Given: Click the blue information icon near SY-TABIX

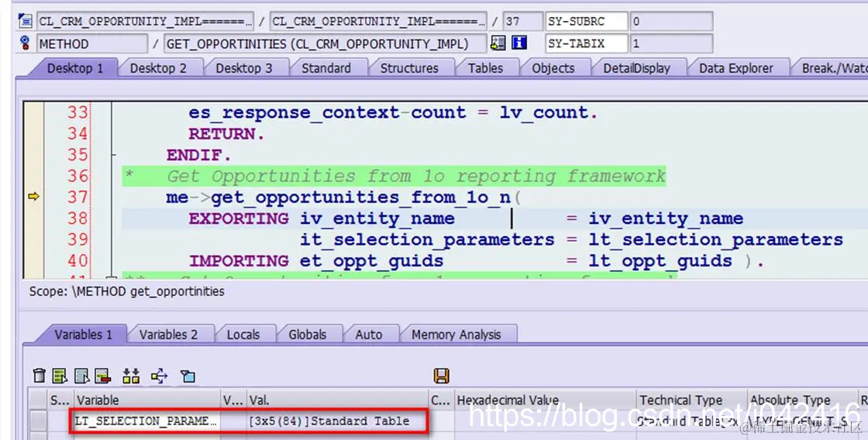Looking at the screenshot, I should pyautogui.click(x=519, y=43).
